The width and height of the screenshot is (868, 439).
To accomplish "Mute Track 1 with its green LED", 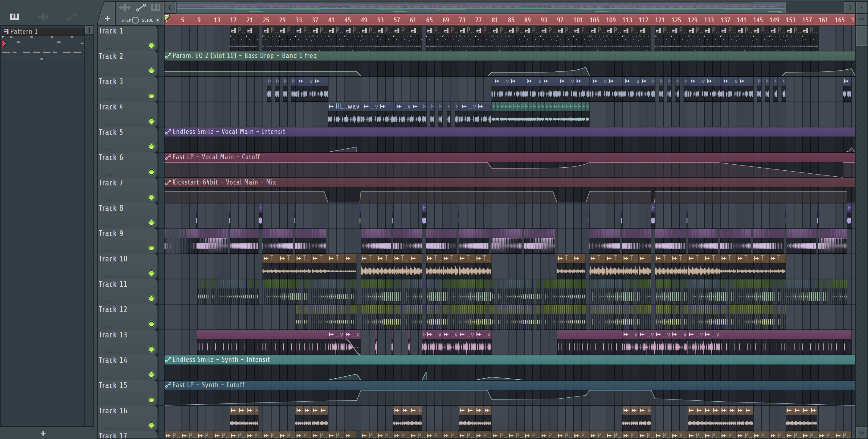I will (x=151, y=46).
